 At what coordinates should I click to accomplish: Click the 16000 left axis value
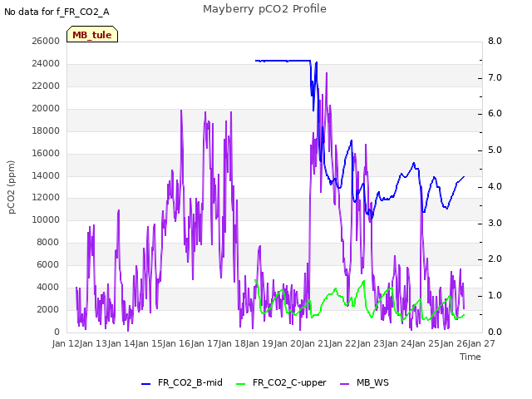click(46, 153)
